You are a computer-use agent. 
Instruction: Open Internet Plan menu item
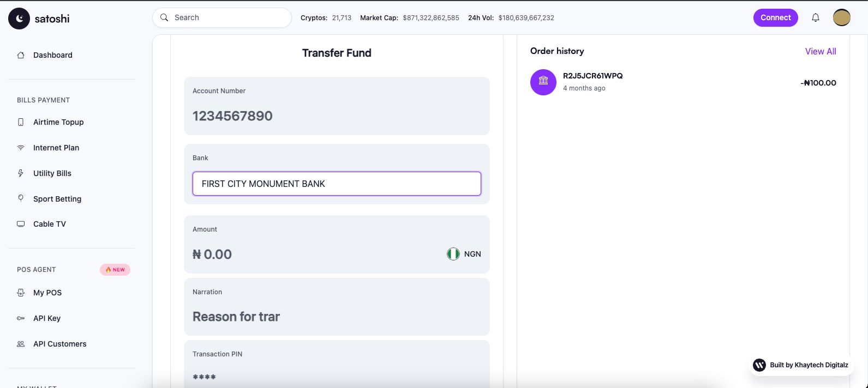click(x=56, y=148)
